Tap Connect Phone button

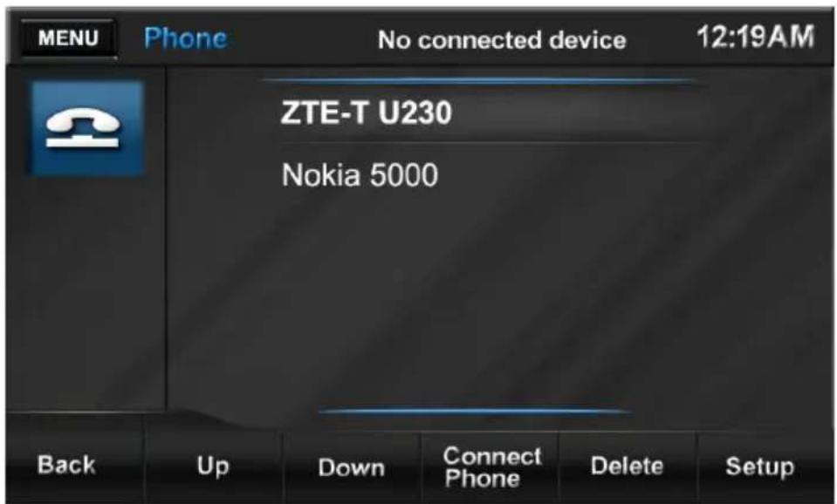tap(491, 467)
